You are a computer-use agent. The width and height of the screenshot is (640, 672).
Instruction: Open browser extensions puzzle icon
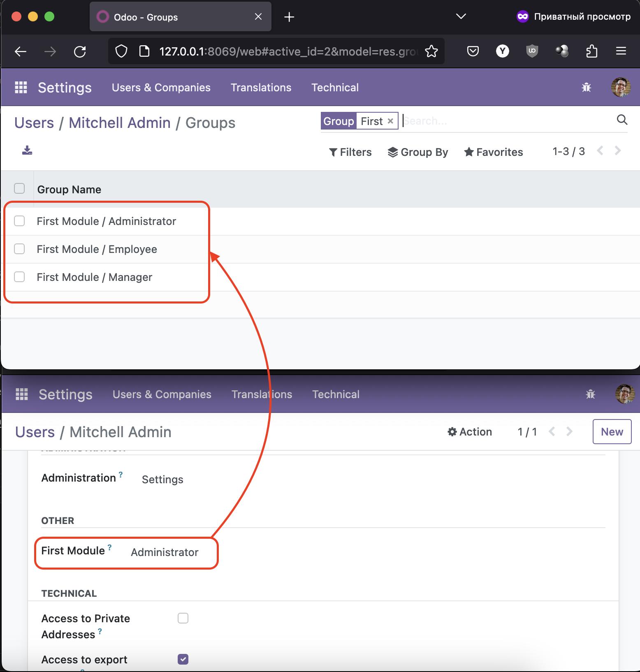click(x=591, y=51)
